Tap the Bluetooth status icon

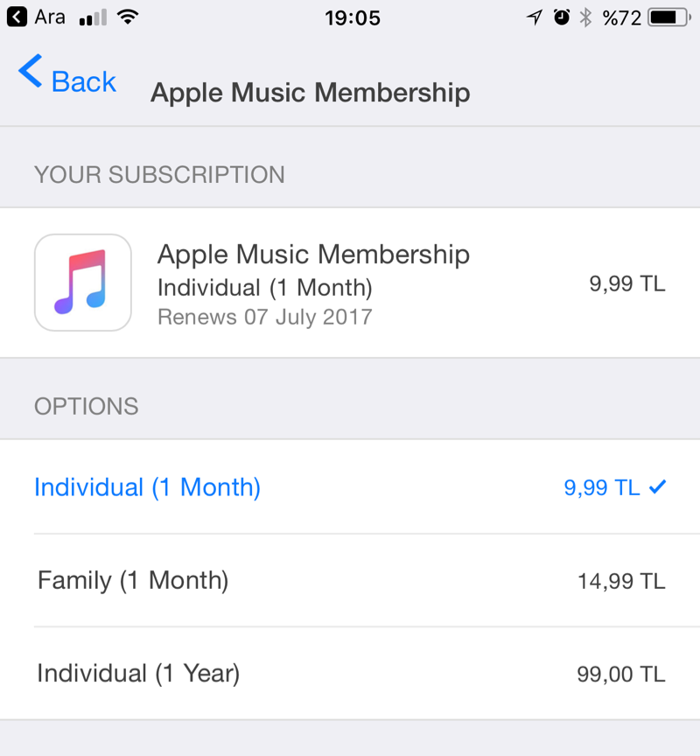click(586, 17)
